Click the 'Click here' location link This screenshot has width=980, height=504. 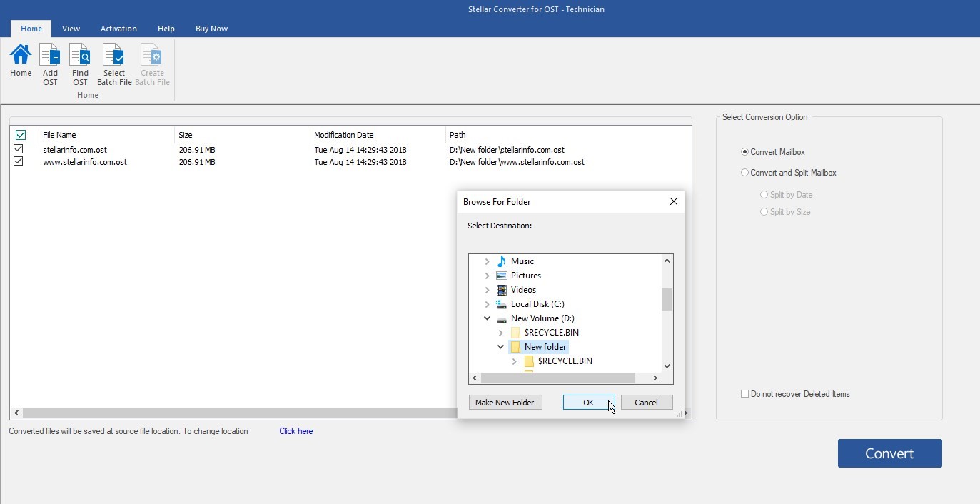click(295, 431)
